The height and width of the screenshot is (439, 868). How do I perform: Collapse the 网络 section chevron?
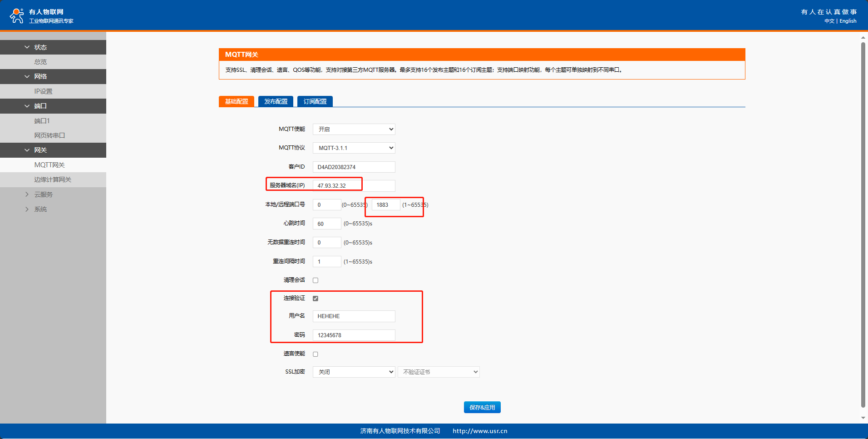coord(27,76)
